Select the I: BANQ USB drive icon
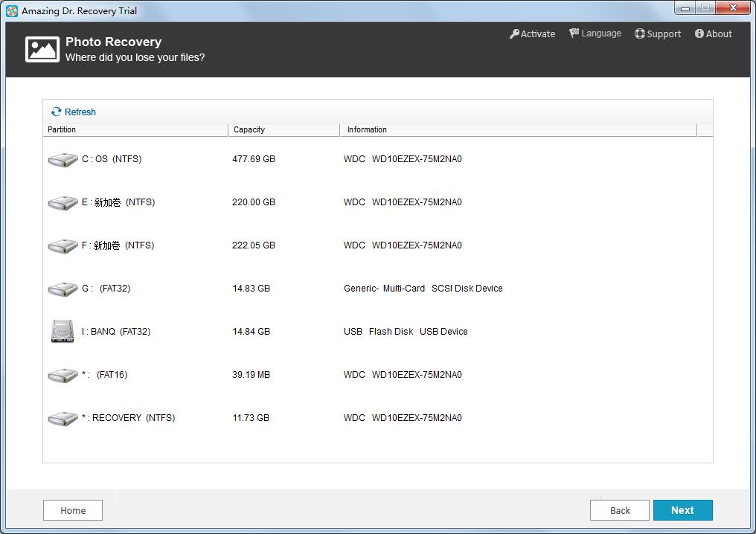Screen dimensions: 756x534 click(63, 332)
